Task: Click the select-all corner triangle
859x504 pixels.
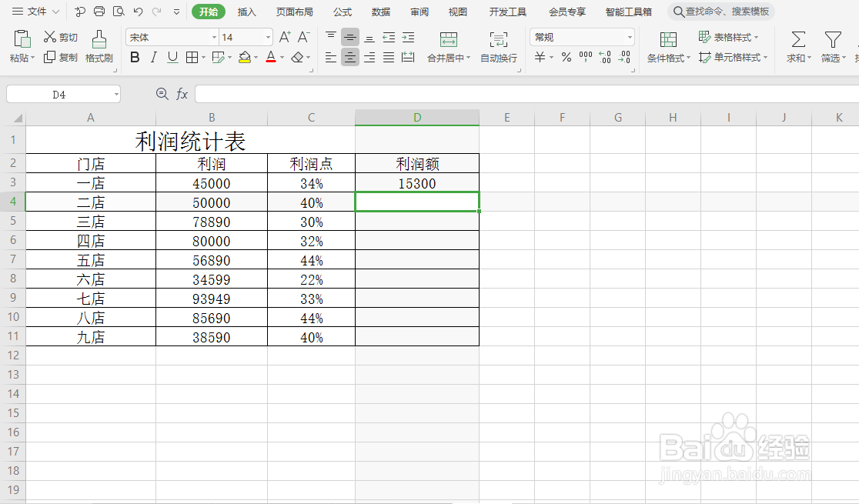Action: coord(18,118)
